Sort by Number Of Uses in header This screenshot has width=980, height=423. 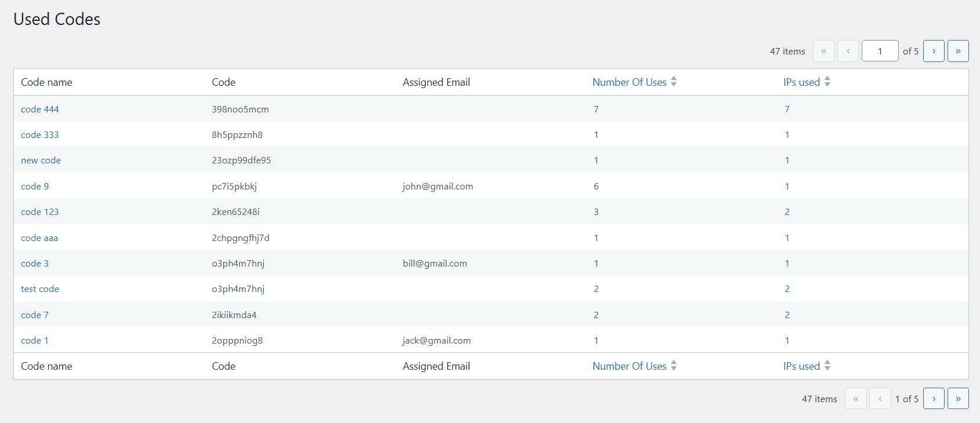pos(629,82)
